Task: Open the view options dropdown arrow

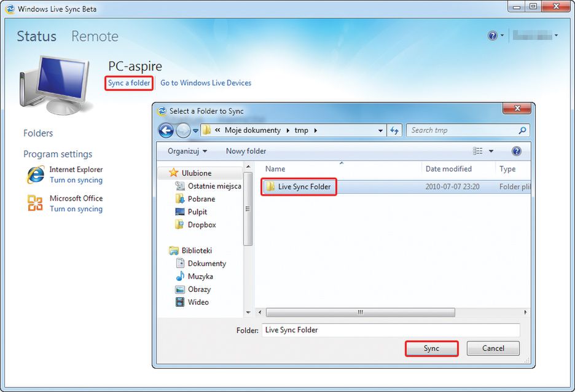Action: coord(491,151)
